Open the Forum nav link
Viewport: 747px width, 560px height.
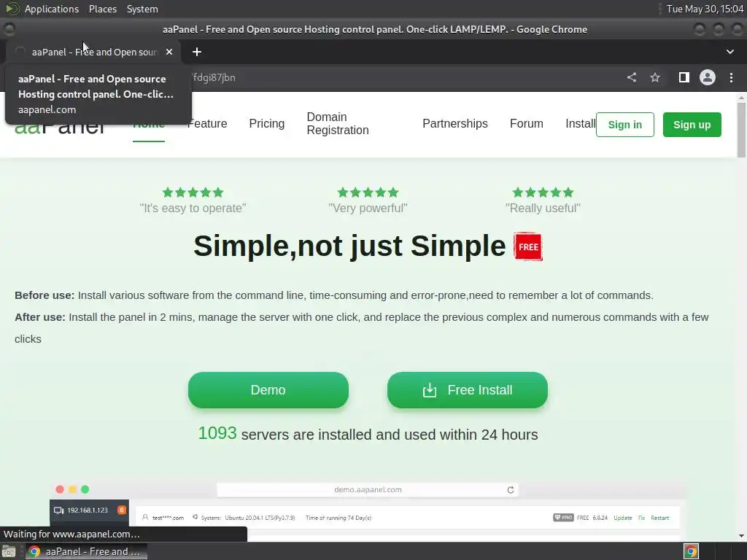(527, 123)
